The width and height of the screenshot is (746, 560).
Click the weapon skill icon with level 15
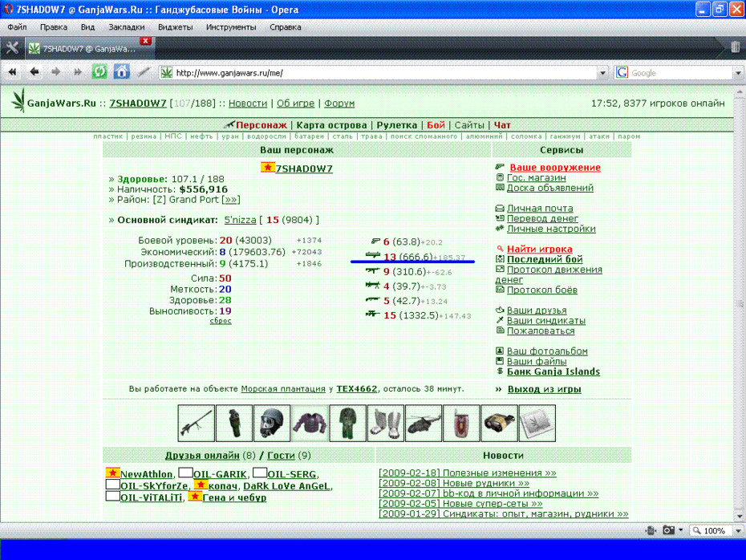[x=372, y=314]
